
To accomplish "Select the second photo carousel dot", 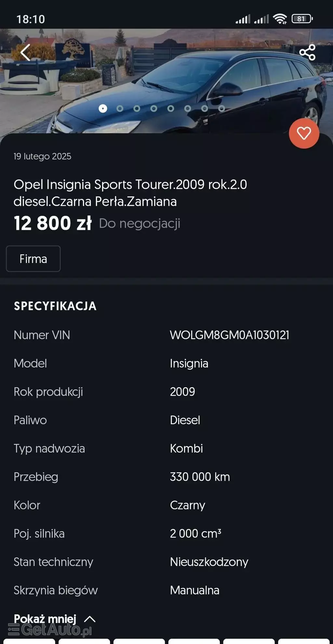I will 120,108.
